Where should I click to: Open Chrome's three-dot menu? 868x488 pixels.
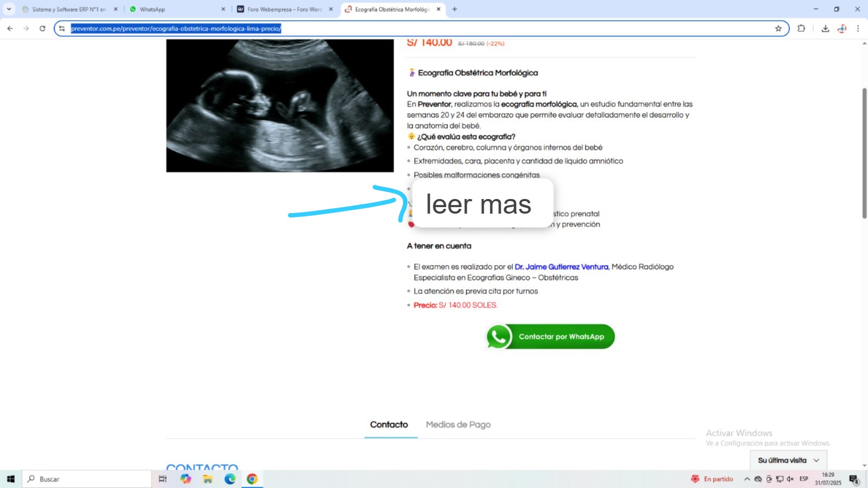[858, 29]
